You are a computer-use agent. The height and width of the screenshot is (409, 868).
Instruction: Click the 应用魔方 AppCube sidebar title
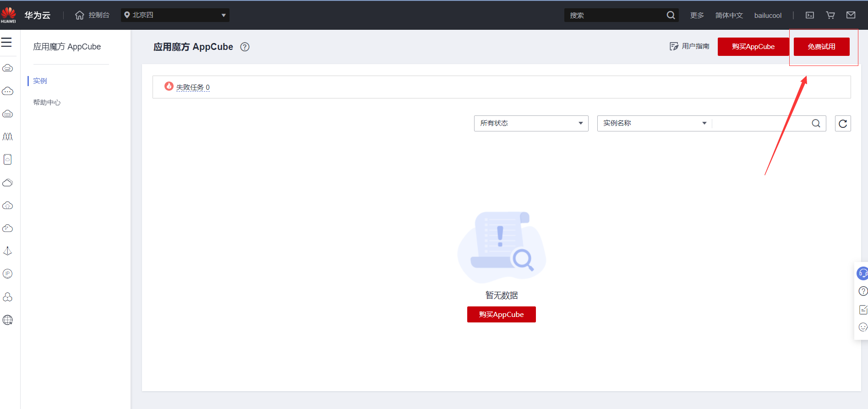(67, 47)
